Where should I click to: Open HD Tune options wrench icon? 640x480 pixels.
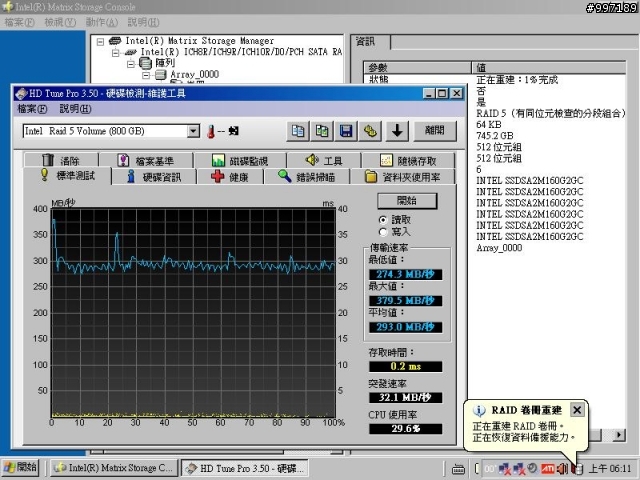(x=370, y=131)
